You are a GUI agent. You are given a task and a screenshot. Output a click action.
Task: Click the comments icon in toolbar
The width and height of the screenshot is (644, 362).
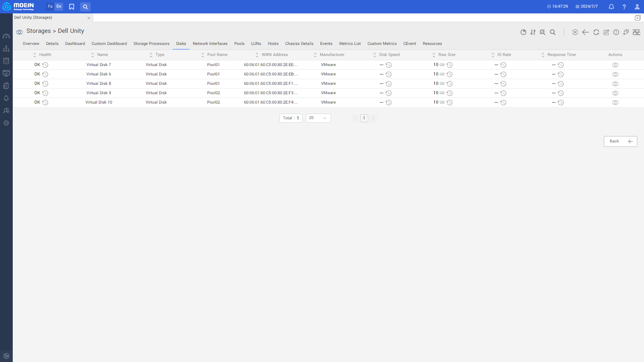tap(626, 32)
